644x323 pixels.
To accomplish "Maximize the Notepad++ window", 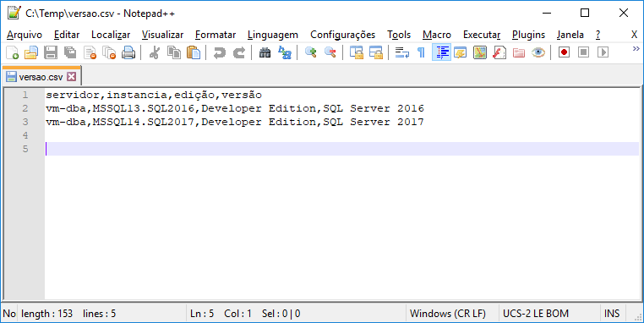I will pyautogui.click(x=585, y=14).
